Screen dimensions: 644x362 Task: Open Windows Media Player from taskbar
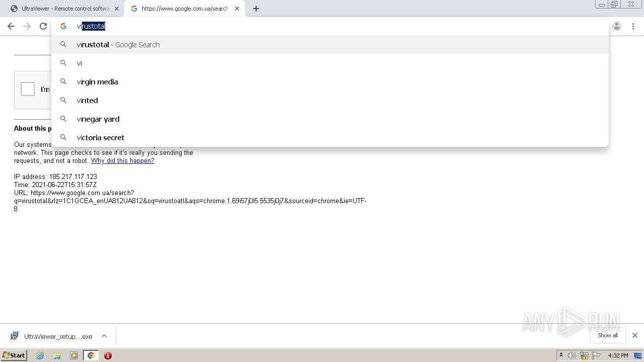pos(74,355)
